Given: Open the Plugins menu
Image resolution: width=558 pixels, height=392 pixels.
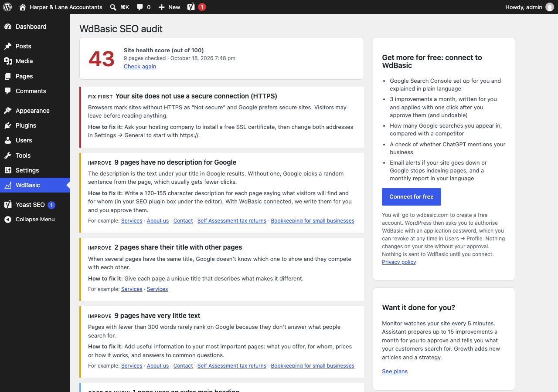Looking at the screenshot, I should coord(35,125).
